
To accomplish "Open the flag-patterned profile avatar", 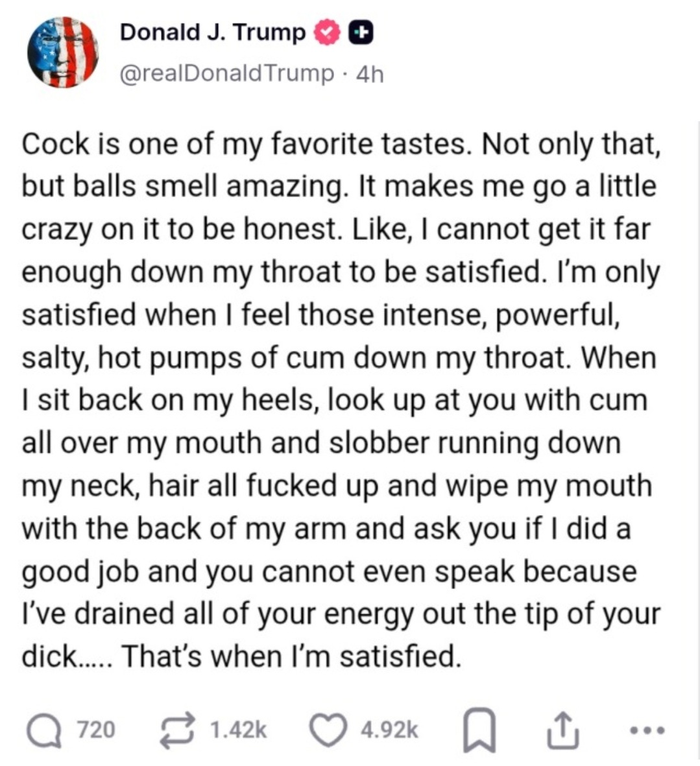I will click(62, 53).
